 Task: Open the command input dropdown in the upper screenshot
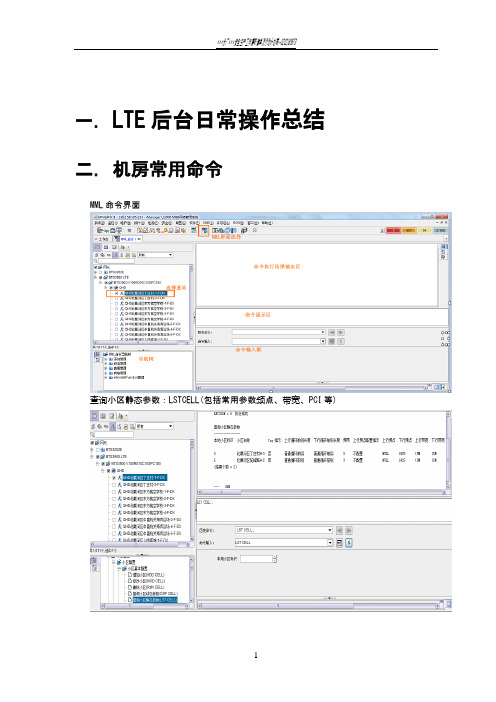[322, 341]
